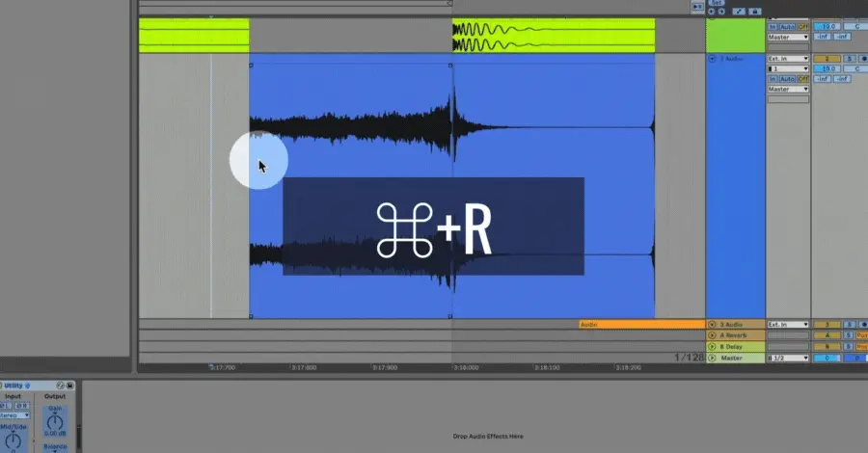The height and width of the screenshot is (453, 868).
Task: Expand the Master track
Action: [x=712, y=358]
